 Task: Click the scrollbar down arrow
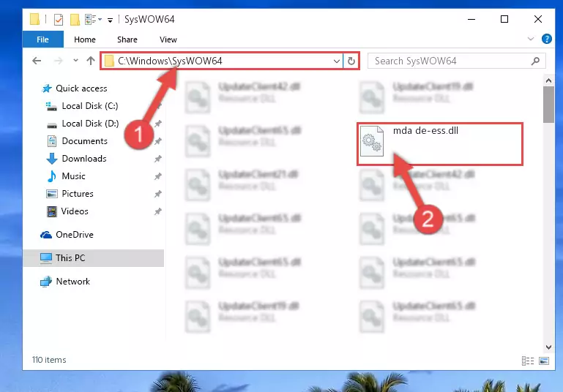point(548,347)
